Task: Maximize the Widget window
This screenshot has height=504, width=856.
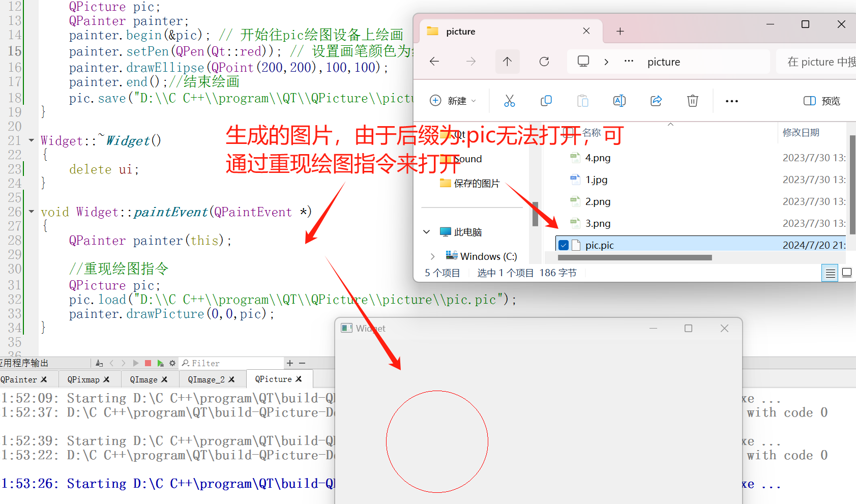Action: pyautogui.click(x=688, y=329)
